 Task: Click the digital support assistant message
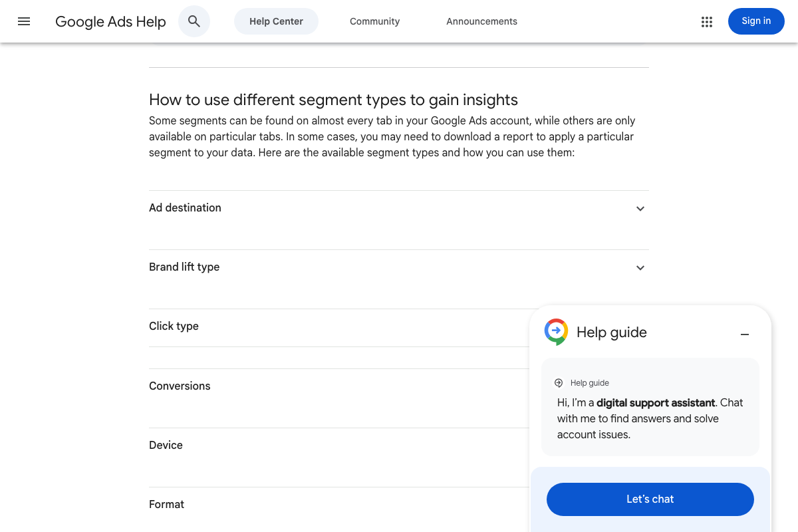coord(650,418)
